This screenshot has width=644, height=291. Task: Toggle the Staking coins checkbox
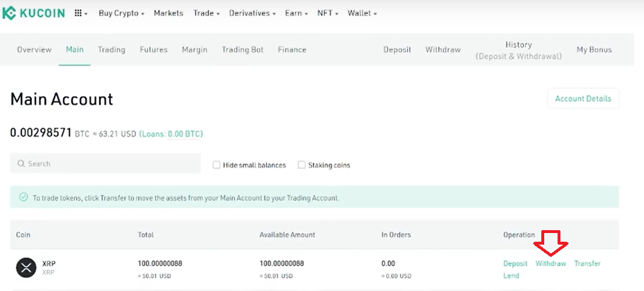click(x=302, y=165)
